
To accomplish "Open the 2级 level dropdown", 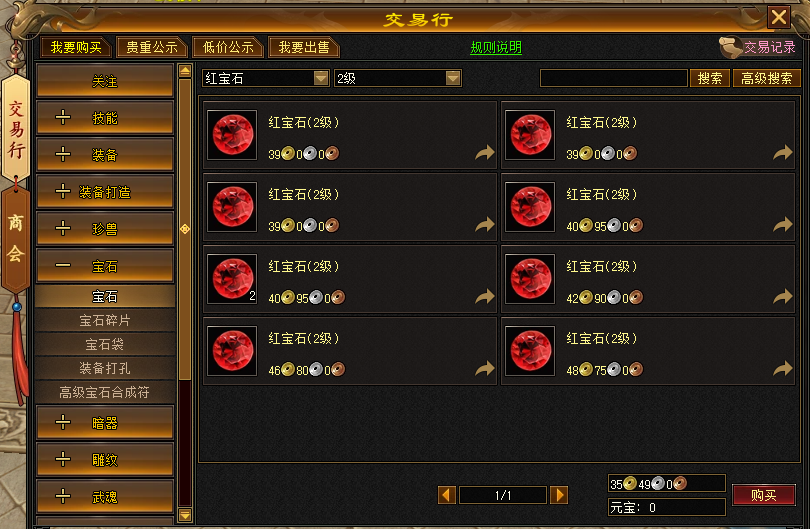I will (453, 78).
